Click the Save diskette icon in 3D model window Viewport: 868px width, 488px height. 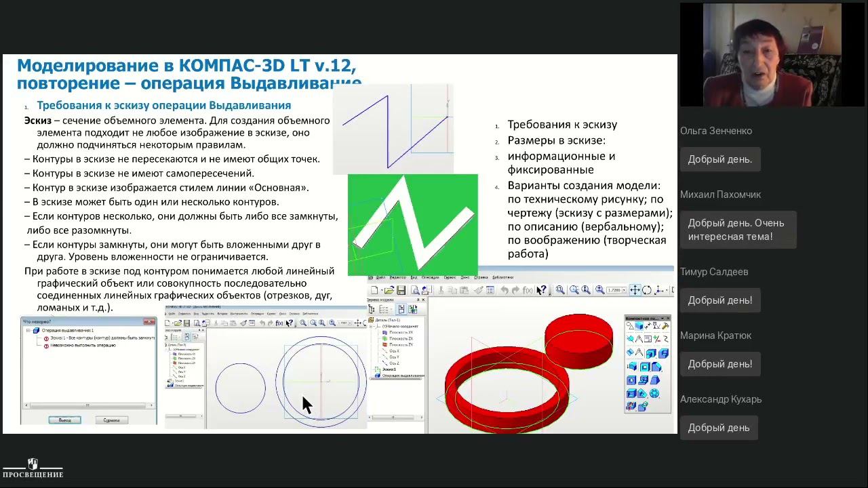pos(401,290)
